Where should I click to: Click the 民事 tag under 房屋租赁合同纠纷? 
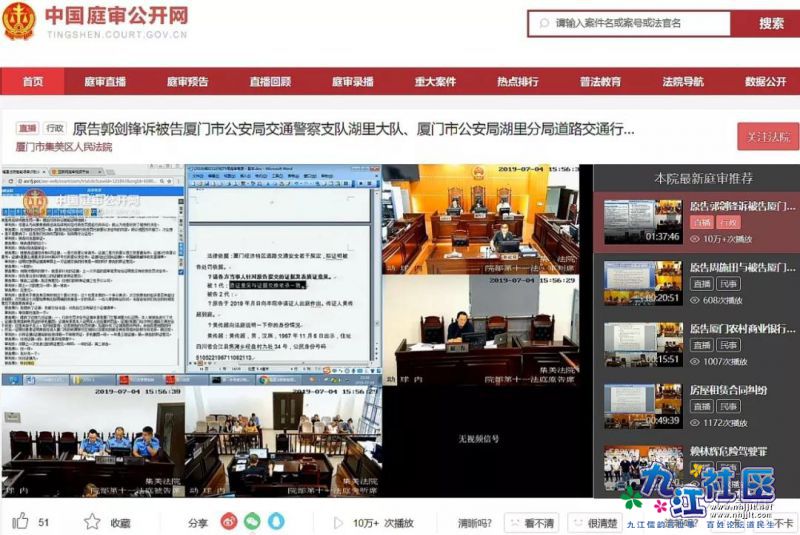click(x=728, y=406)
